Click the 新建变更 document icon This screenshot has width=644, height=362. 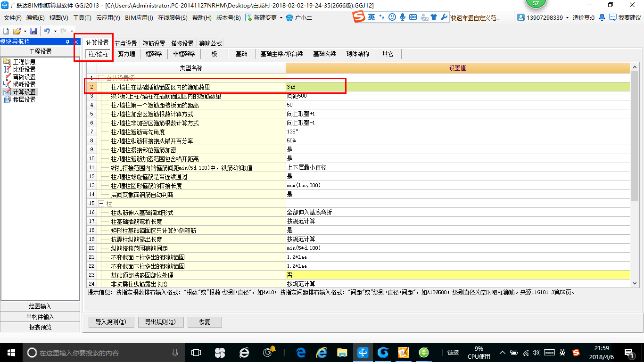pos(248,18)
